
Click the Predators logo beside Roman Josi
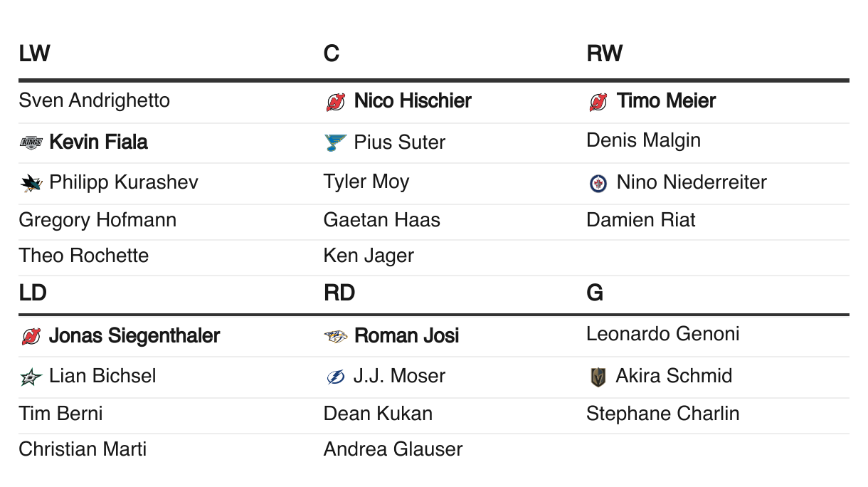click(x=336, y=336)
